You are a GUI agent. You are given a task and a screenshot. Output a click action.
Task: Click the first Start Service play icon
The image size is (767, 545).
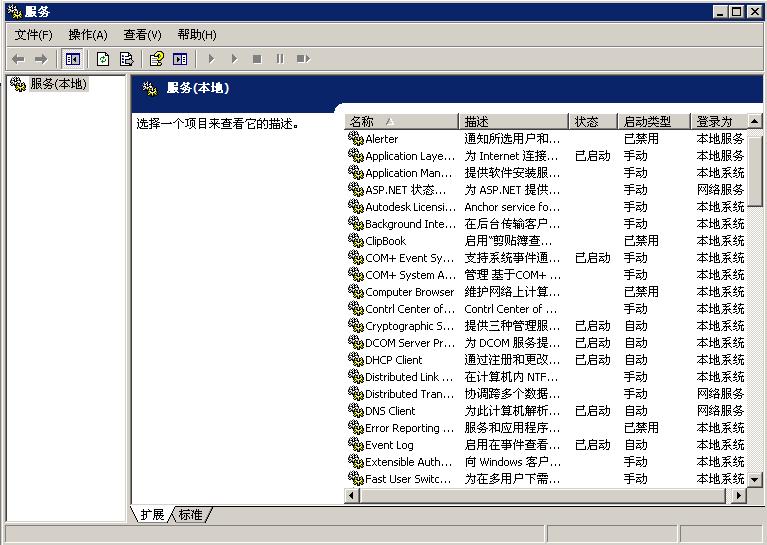(212, 59)
